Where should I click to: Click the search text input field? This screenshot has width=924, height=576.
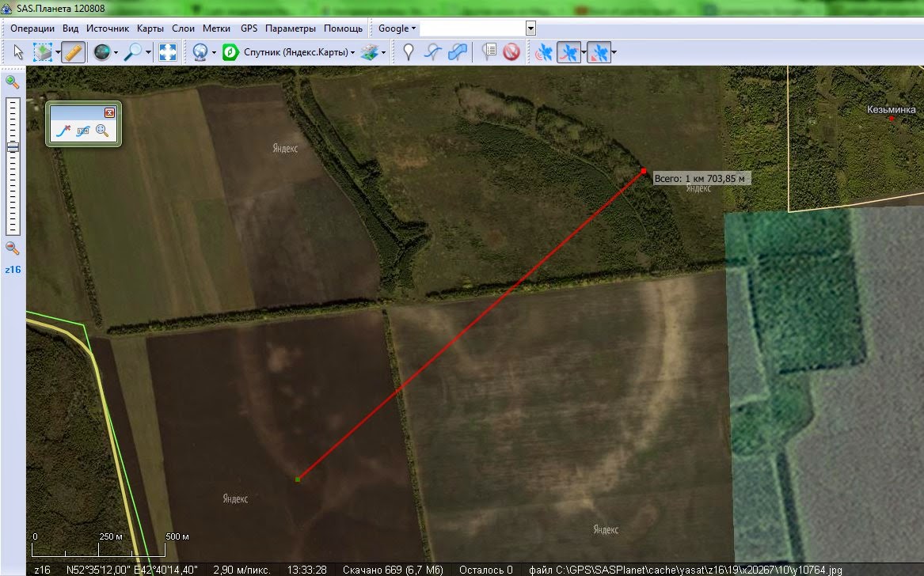click(473, 28)
